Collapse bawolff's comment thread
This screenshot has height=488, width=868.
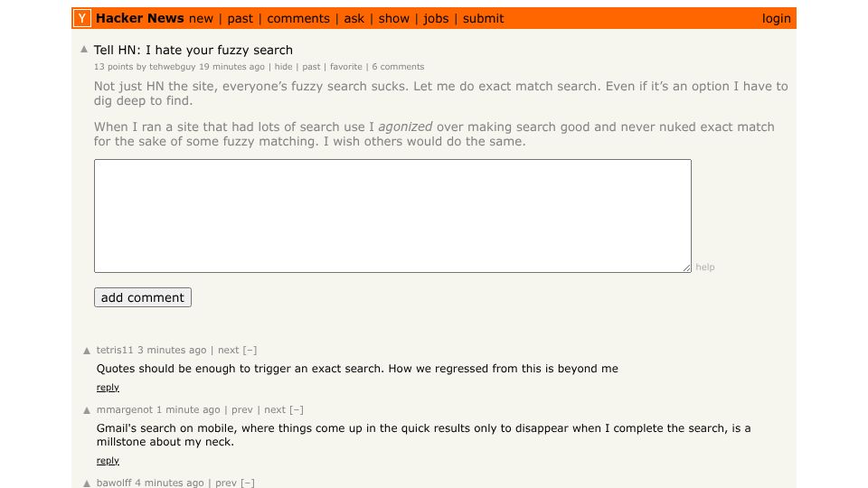point(248,483)
